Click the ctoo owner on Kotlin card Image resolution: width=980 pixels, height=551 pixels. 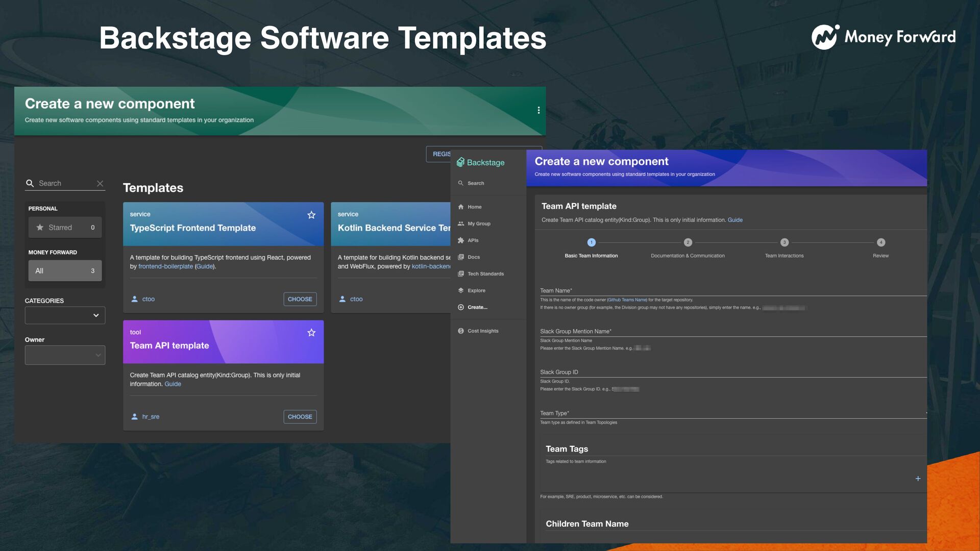coord(356,299)
